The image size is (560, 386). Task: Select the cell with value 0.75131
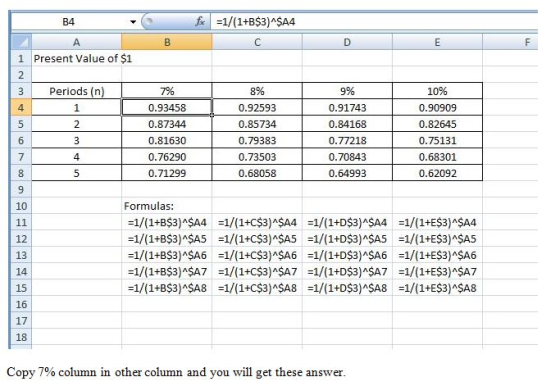click(x=437, y=140)
